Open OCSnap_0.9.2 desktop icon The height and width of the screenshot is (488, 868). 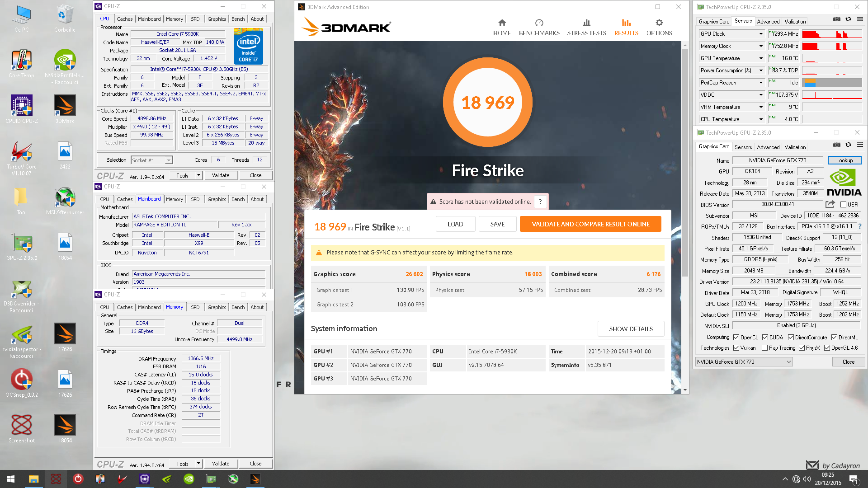pos(21,384)
